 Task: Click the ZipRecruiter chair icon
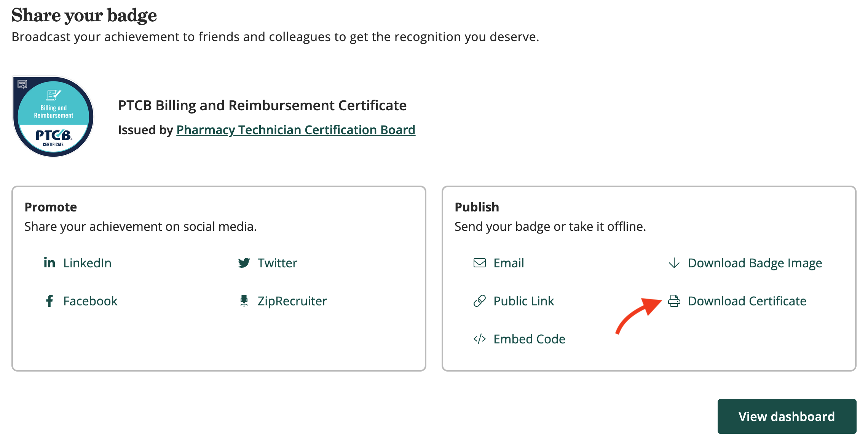click(244, 301)
